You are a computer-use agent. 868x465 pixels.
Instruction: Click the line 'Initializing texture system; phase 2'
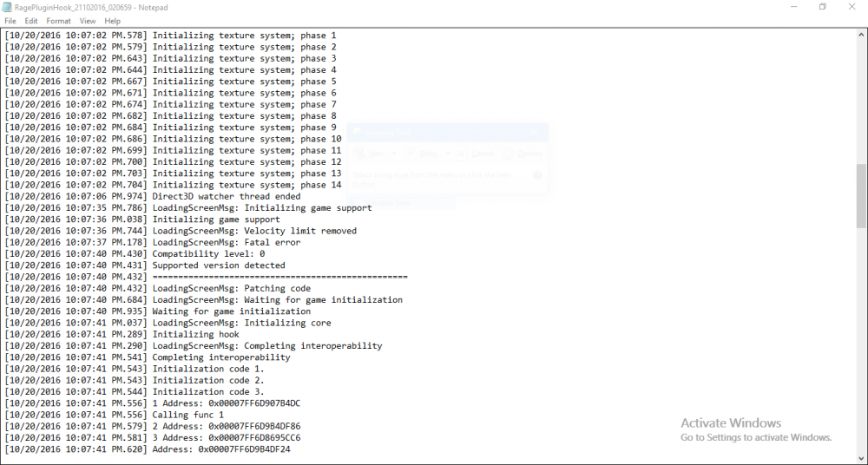point(170,47)
